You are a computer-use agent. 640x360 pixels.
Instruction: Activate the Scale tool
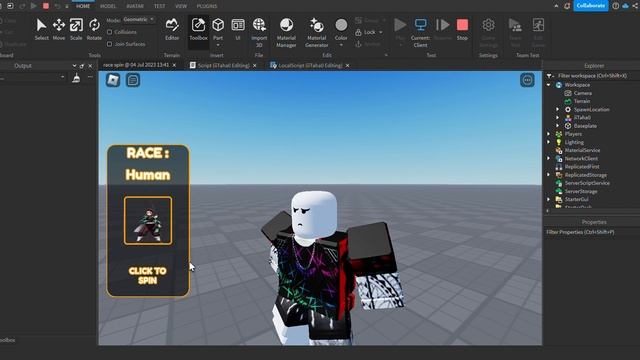click(76, 29)
